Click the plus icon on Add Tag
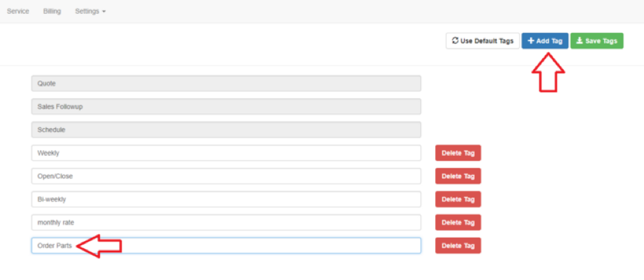 [531, 41]
